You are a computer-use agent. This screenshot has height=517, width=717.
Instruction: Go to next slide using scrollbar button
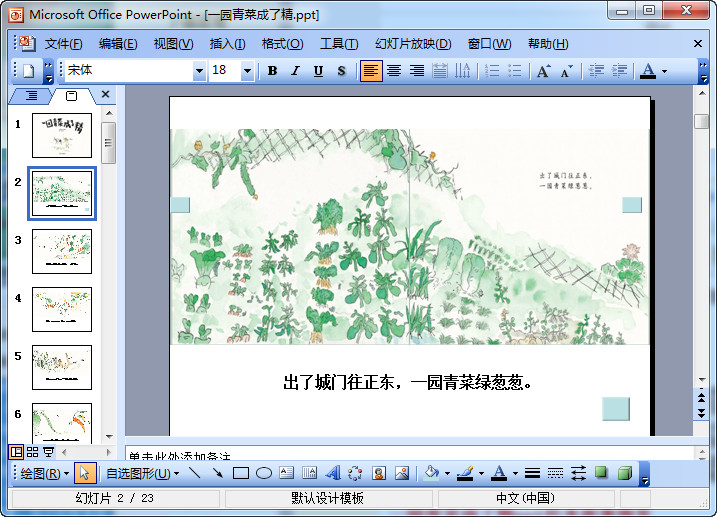coord(701,414)
